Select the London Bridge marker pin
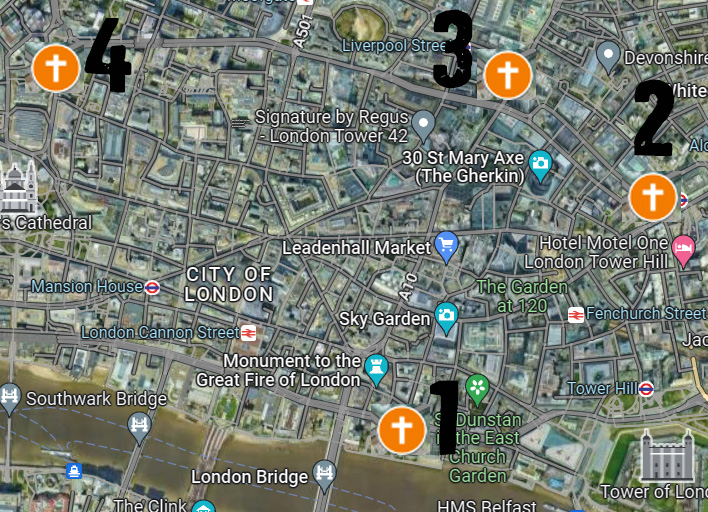The image size is (708, 512). (325, 476)
